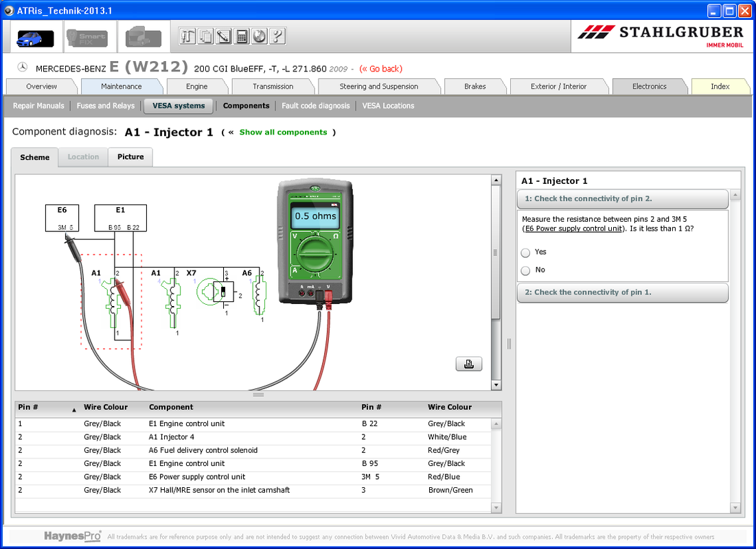Select the A1 Injector 4 table row
This screenshot has height=549, width=756.
pos(253,437)
